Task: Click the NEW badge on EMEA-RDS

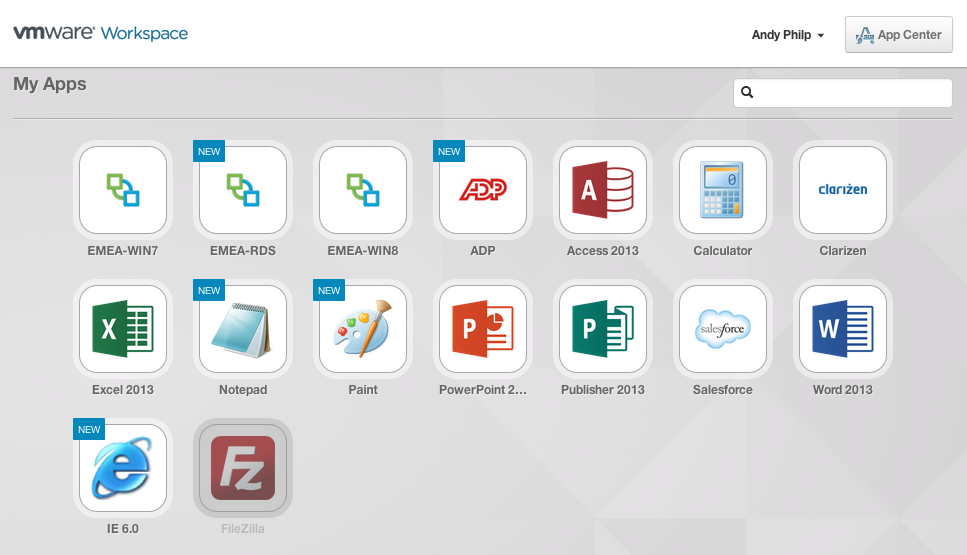Action: click(209, 151)
